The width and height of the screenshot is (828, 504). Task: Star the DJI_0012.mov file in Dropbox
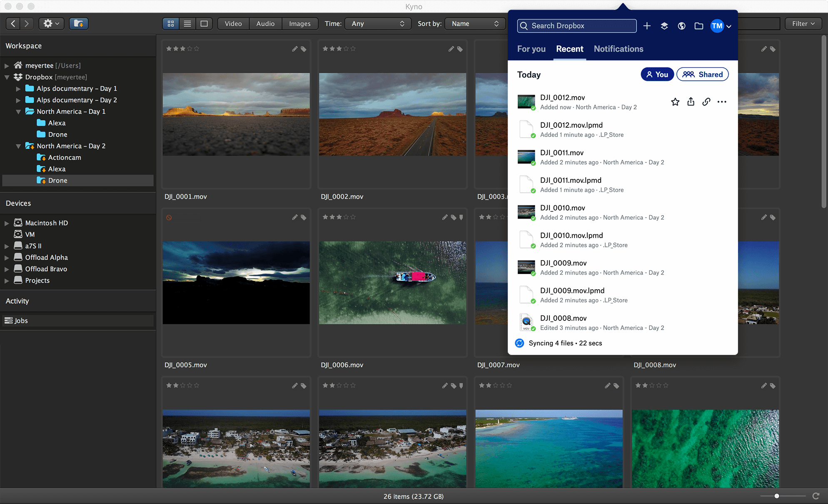click(x=675, y=102)
